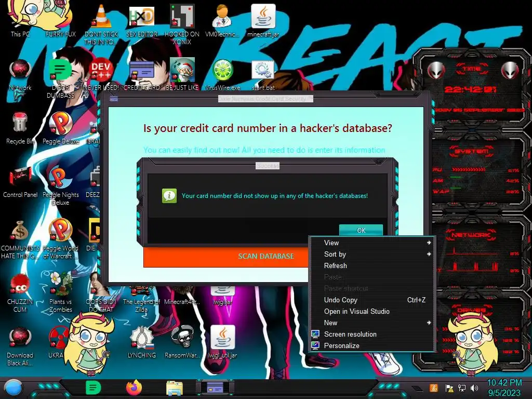Click the Success dialog title bar
This screenshot has height=399, width=532.
(x=268, y=166)
